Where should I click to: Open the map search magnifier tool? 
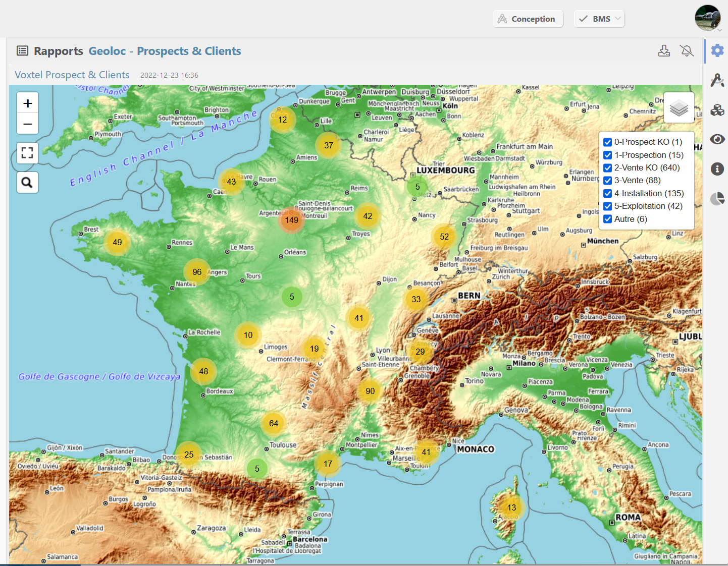28,183
